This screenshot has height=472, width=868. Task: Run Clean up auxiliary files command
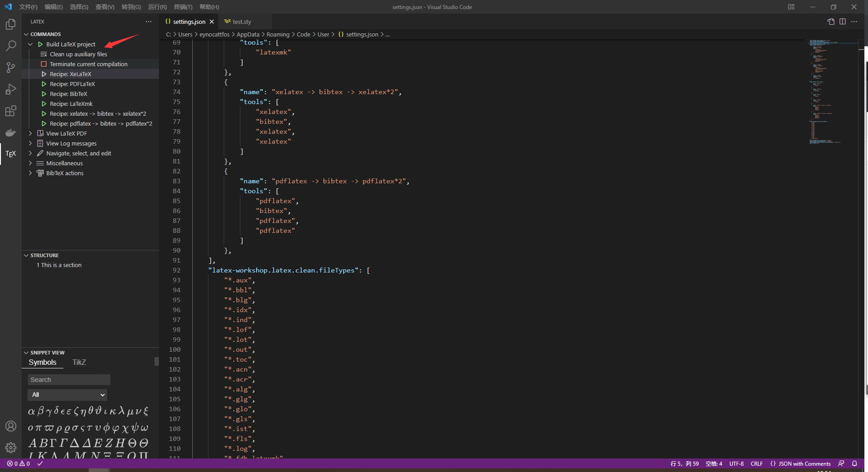pos(78,54)
